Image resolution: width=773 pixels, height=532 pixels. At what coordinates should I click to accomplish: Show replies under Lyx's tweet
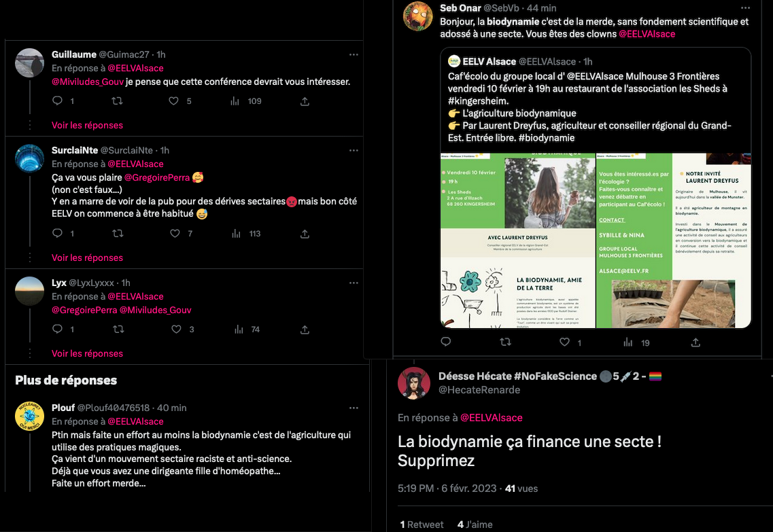87,353
